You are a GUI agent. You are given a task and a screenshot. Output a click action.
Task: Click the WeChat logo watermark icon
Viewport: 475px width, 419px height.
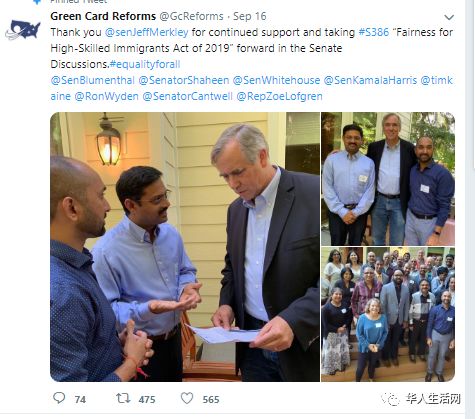(390, 398)
